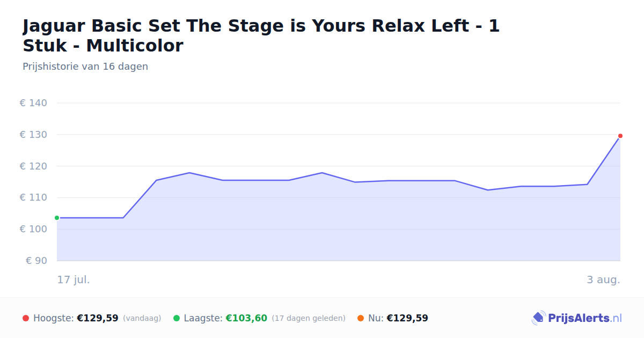Click the 3 aug. date label
The image size is (644, 338).
pyautogui.click(x=603, y=280)
